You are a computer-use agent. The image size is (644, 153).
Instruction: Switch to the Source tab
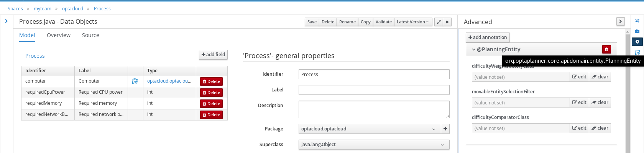[x=90, y=35]
